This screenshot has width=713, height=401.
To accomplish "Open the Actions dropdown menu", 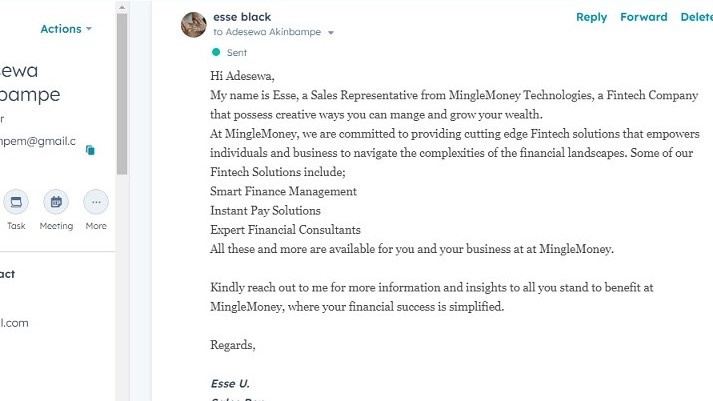I will click(66, 29).
